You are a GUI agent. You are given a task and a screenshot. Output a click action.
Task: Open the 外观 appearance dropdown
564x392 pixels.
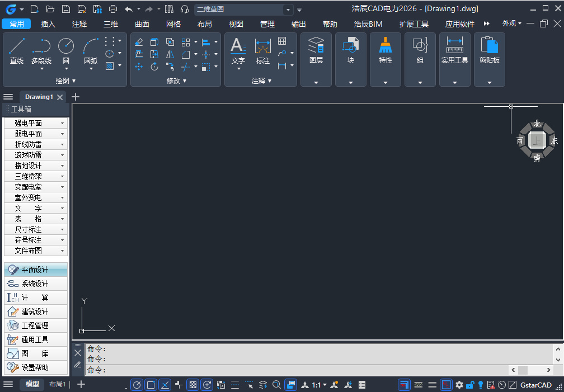pos(512,23)
